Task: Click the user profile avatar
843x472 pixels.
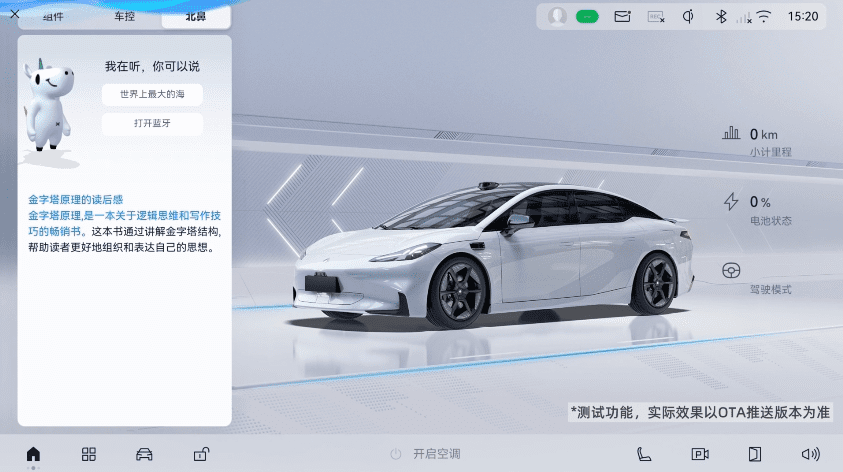Action: pyautogui.click(x=558, y=16)
